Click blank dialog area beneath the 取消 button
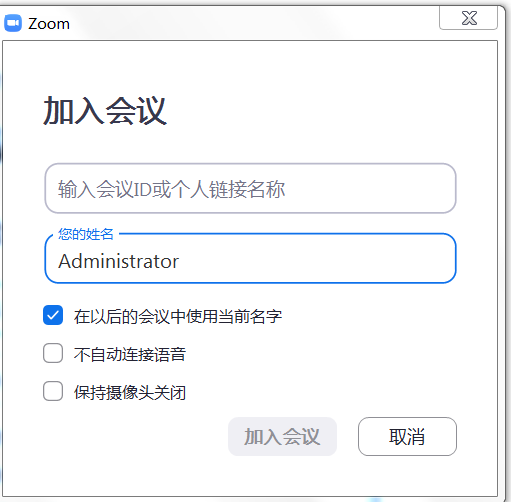The width and height of the screenshot is (511, 502). 407,475
